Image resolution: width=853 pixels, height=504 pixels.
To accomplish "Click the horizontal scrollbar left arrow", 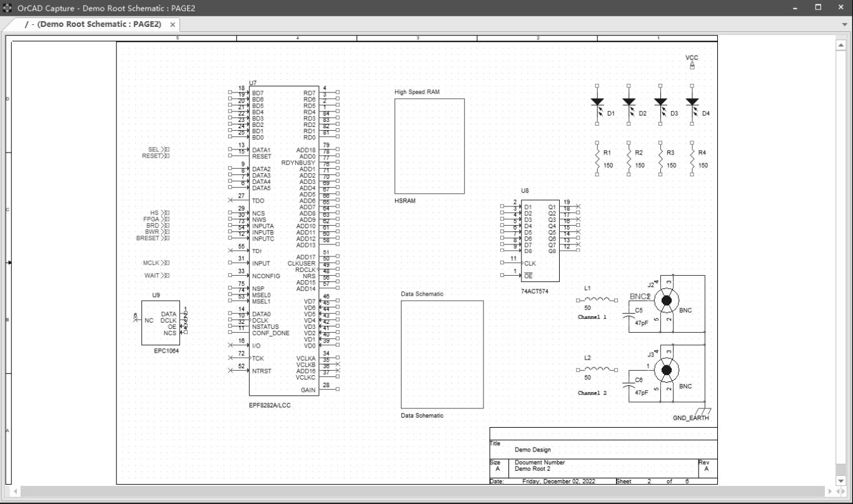I will coord(16,491).
